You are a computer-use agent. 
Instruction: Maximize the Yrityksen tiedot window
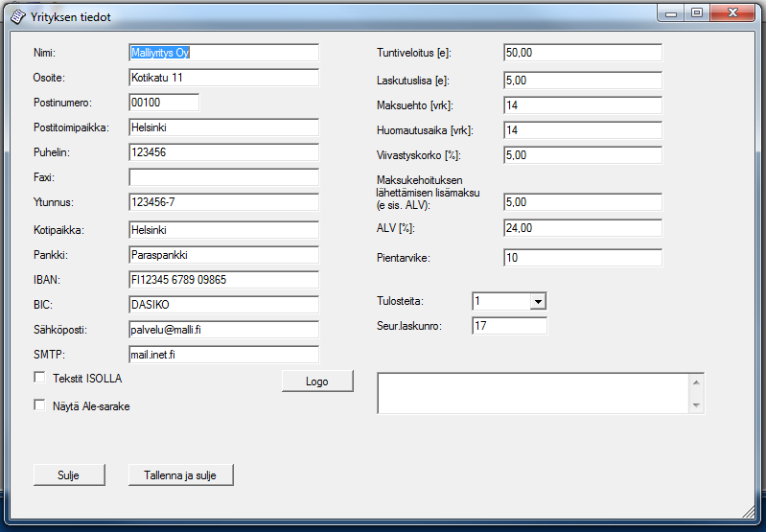pos(697,13)
